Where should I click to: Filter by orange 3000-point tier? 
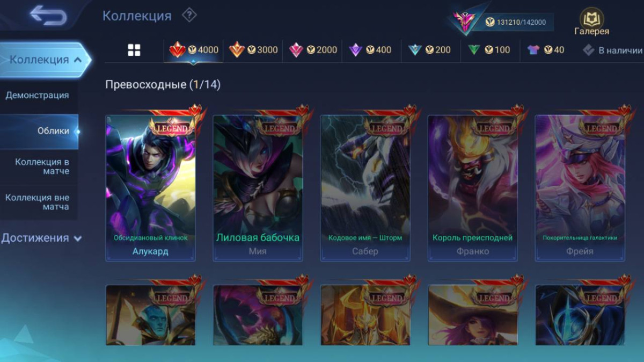point(253,50)
